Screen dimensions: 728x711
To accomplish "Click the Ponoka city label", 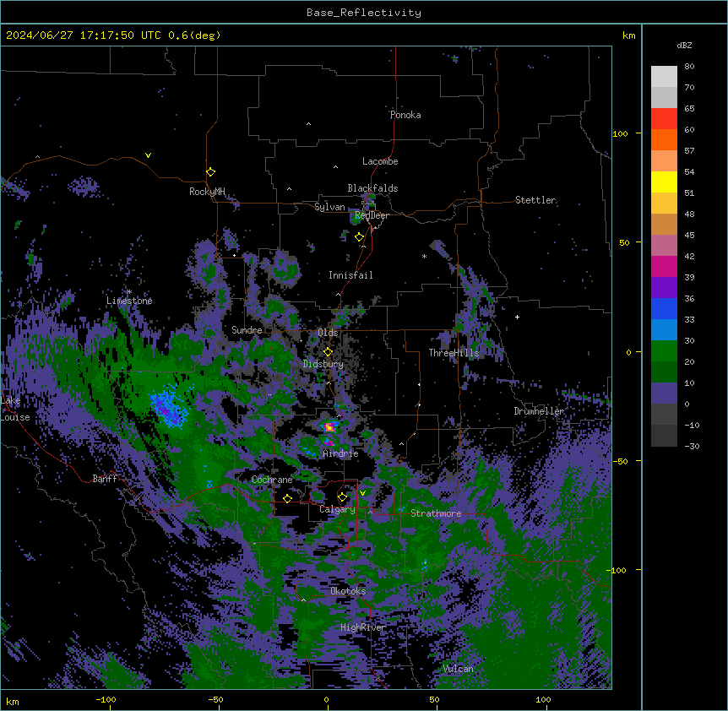I will [405, 115].
